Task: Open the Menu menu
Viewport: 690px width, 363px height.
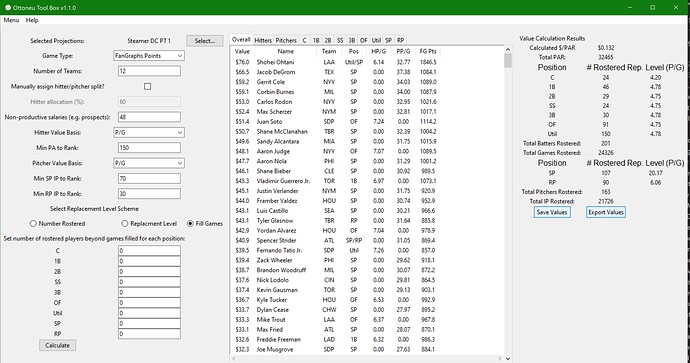Action: [11, 20]
